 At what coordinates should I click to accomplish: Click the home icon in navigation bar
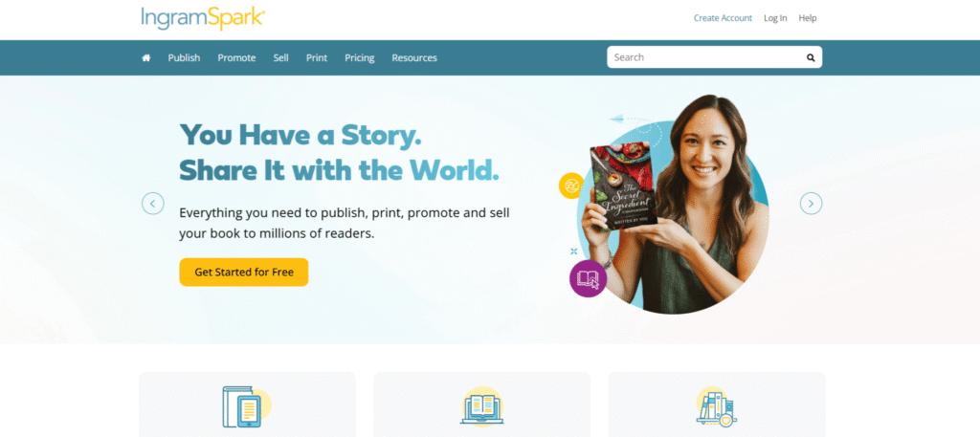pyautogui.click(x=146, y=57)
